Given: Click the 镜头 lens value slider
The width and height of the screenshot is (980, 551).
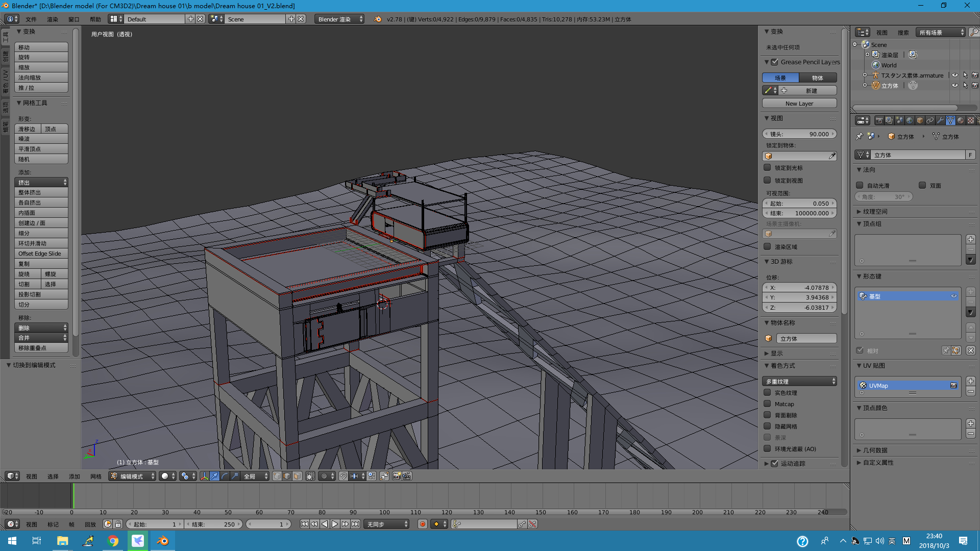Looking at the screenshot, I should click(x=799, y=134).
